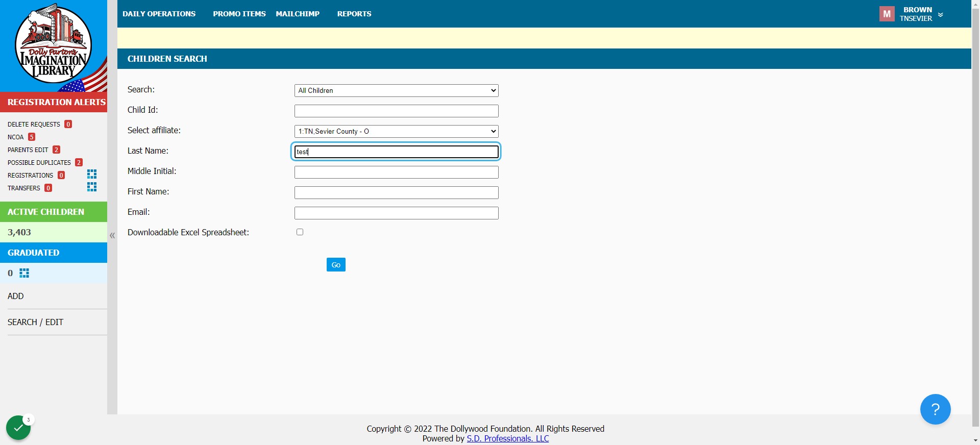
Task: Collapse sidebar with double-chevron handle
Action: click(x=112, y=235)
